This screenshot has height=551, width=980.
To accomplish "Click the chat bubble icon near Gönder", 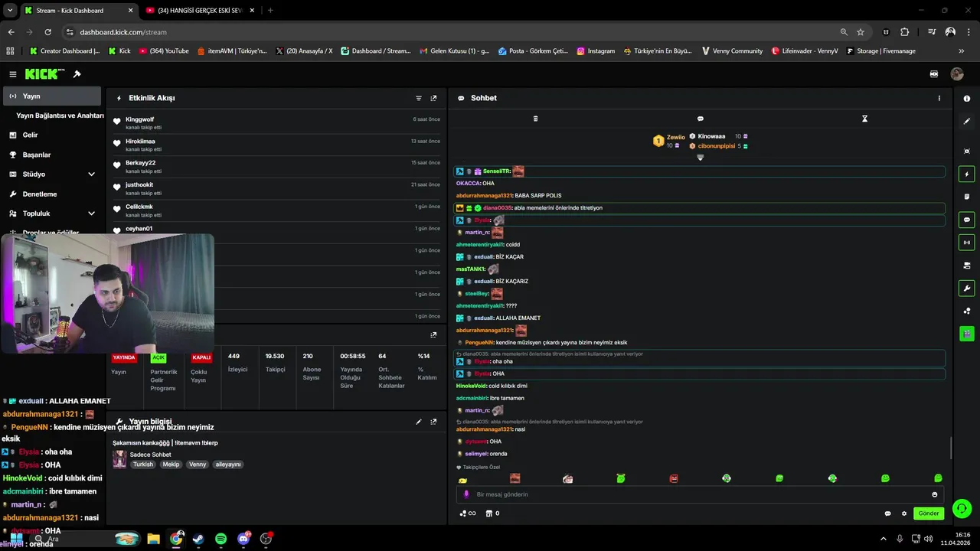I will tap(888, 514).
